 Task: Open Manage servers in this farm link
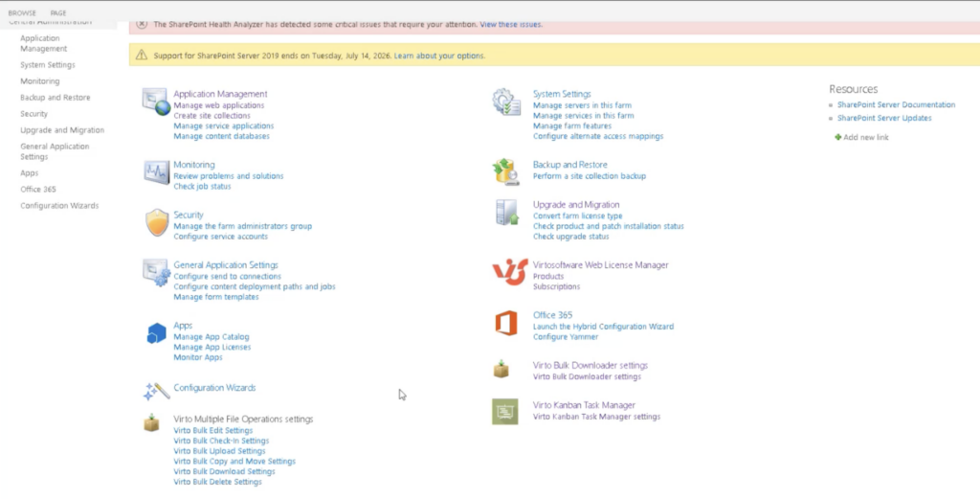point(583,105)
